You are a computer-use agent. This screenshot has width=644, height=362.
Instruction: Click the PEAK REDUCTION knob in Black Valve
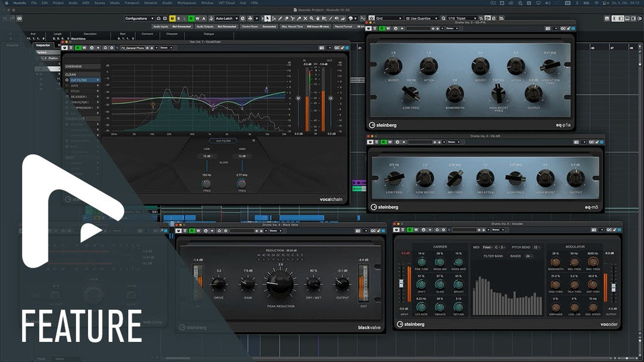[280, 284]
